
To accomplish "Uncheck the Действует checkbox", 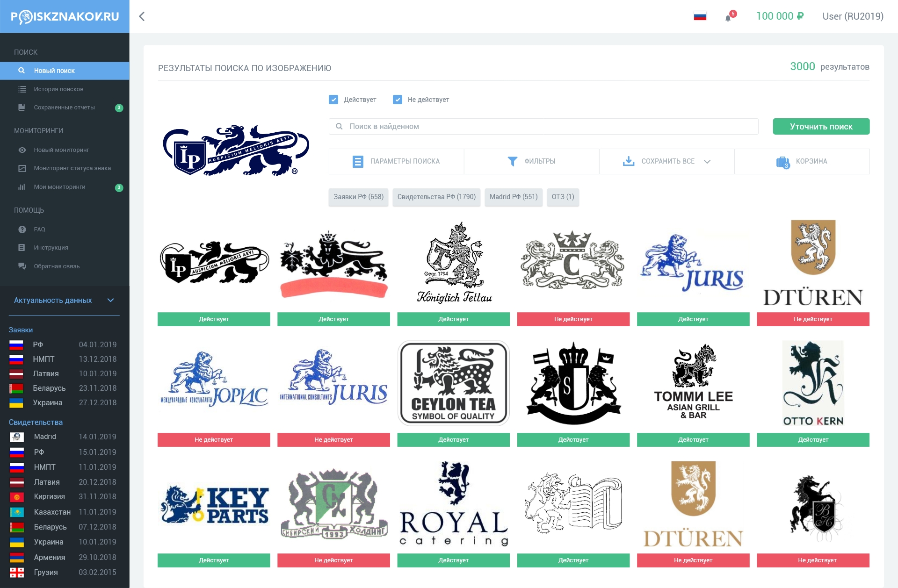I will (x=333, y=100).
